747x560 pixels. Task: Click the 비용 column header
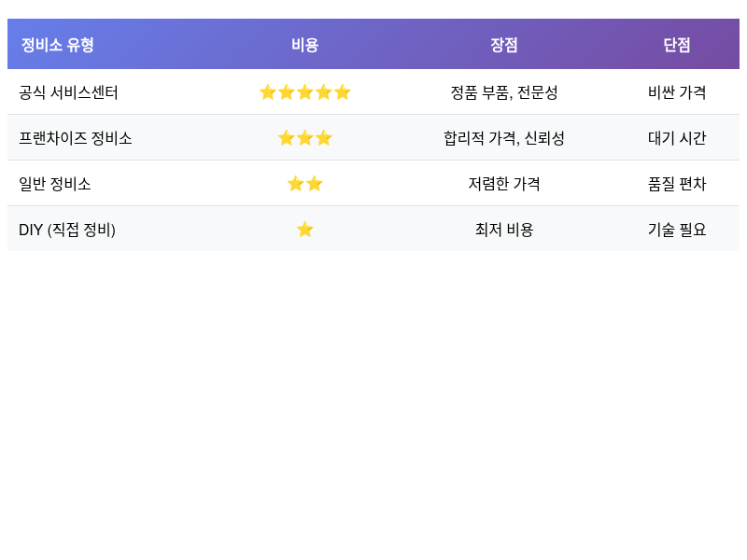click(304, 44)
